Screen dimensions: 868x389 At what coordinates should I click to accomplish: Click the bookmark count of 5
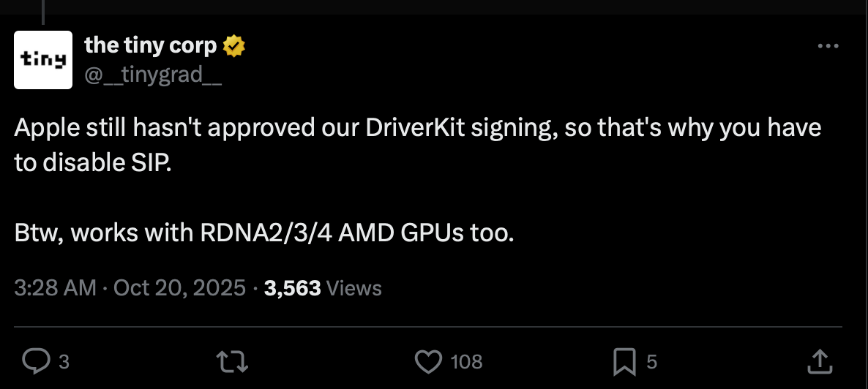click(x=652, y=361)
